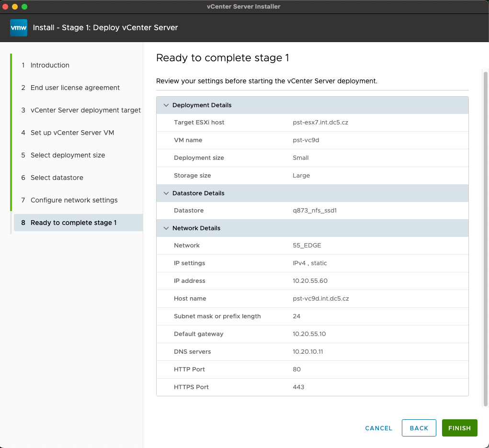489x448 pixels.
Task: Click IP address value 10.20.55.60
Action: [310, 281]
